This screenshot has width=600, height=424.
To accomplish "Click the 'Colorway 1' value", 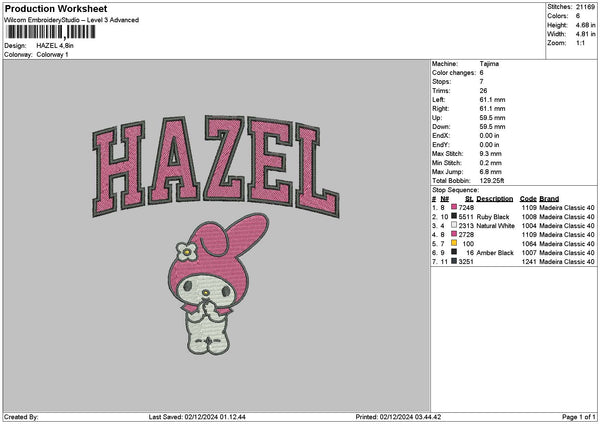I will [52, 55].
